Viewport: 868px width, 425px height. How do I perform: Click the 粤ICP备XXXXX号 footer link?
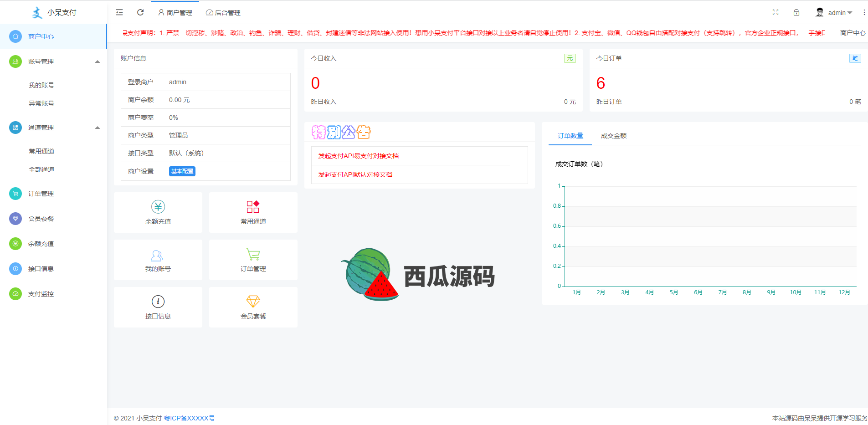click(x=189, y=418)
